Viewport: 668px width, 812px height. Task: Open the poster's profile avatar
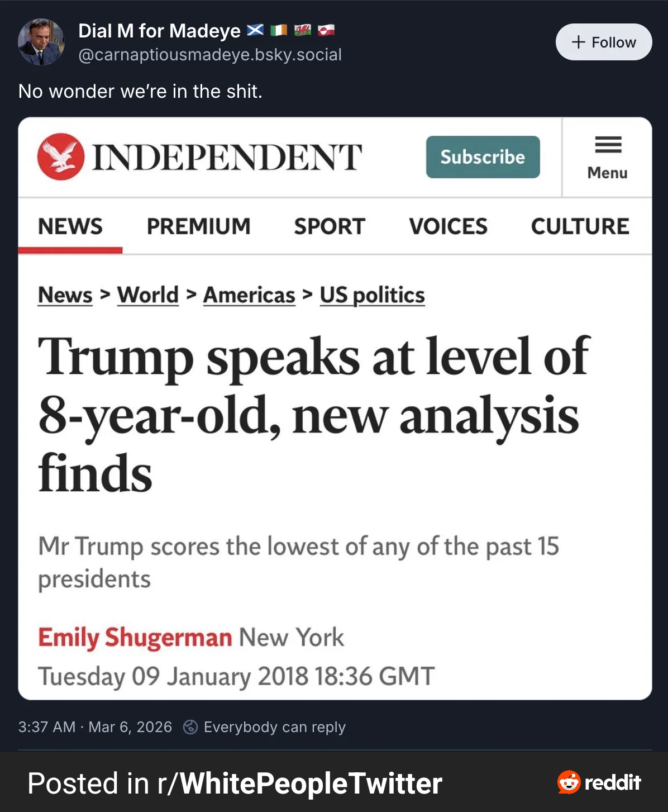tap(41, 42)
